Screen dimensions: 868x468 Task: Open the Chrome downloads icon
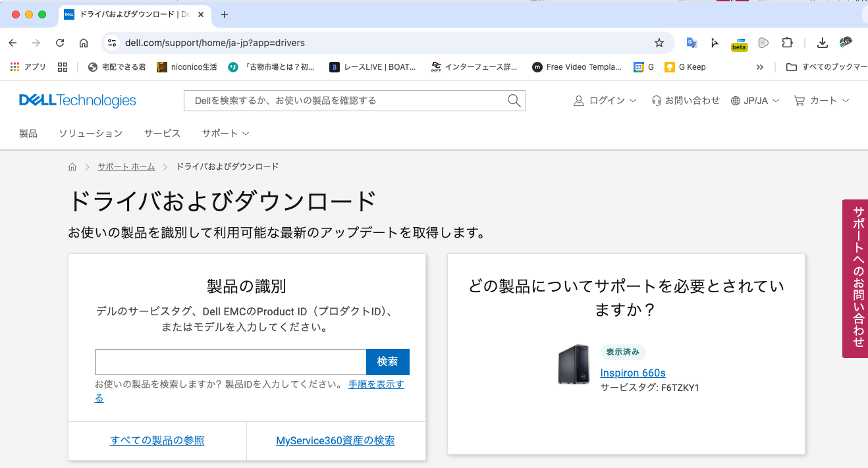click(x=822, y=43)
